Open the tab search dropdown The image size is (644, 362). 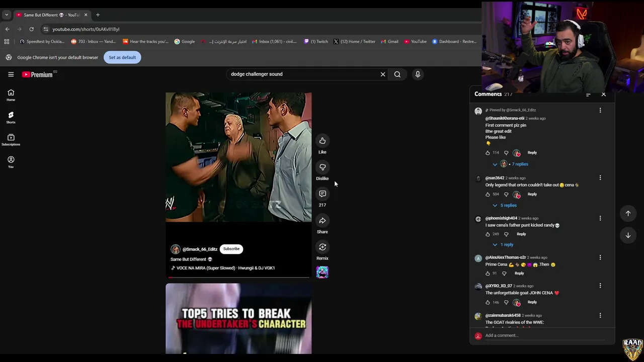(7, 15)
